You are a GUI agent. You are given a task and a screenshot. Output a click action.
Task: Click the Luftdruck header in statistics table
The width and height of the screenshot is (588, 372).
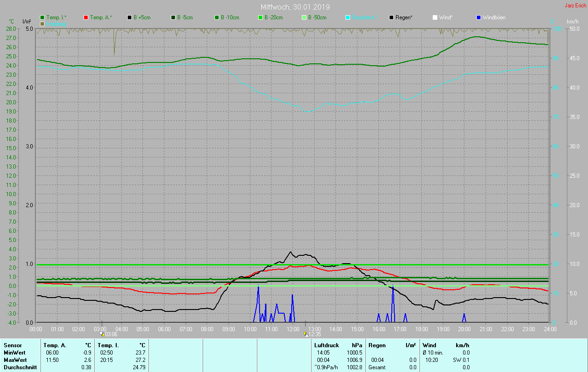pyautogui.click(x=326, y=345)
